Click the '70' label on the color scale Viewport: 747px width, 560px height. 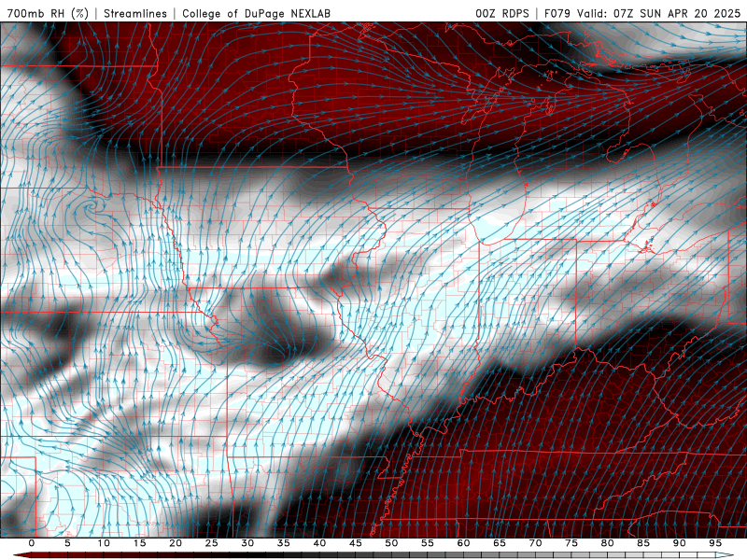(535, 543)
